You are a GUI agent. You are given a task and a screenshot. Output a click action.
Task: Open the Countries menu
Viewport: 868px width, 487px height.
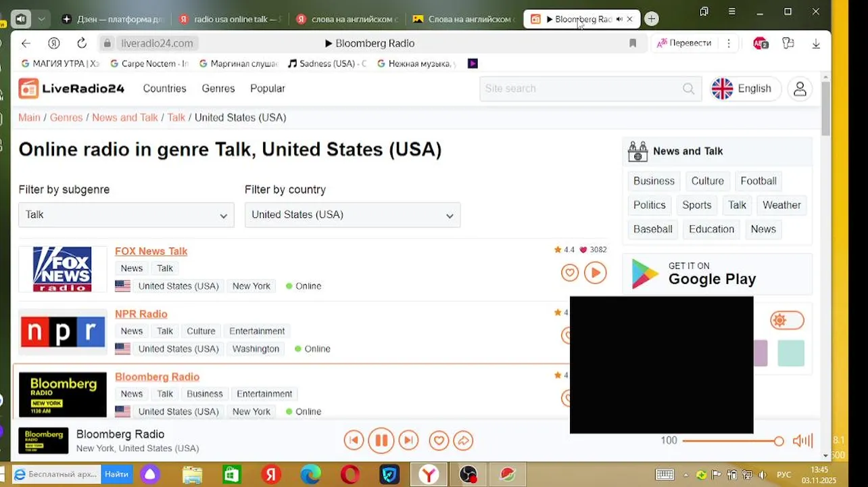pyautogui.click(x=164, y=89)
